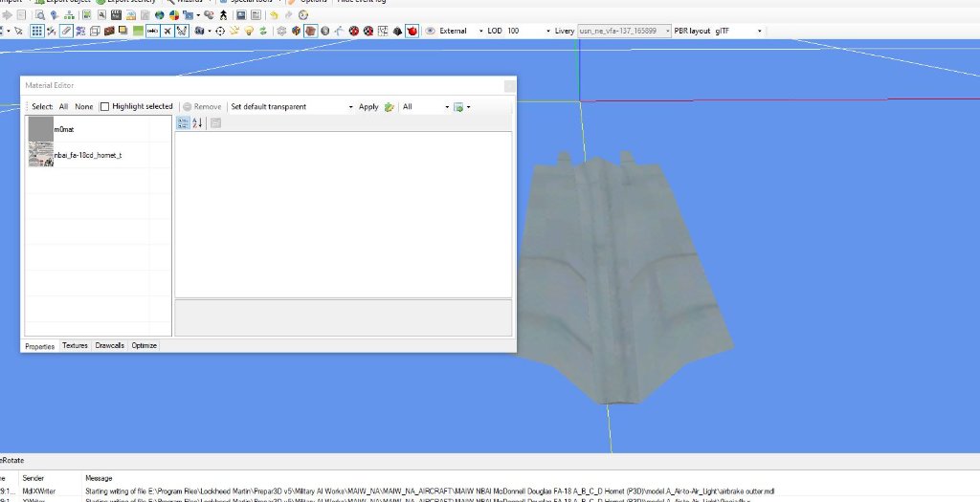Toggle the eye visibility icon beside External
The height and width of the screenshot is (502, 980).
430,31
